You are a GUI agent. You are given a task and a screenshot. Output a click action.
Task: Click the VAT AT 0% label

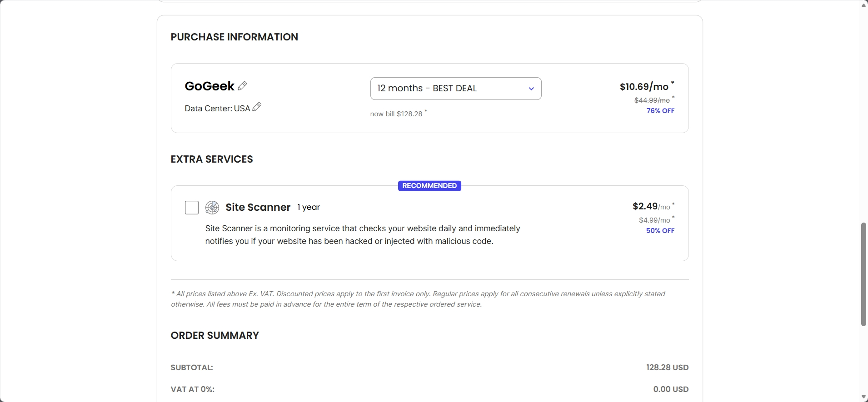click(x=193, y=389)
